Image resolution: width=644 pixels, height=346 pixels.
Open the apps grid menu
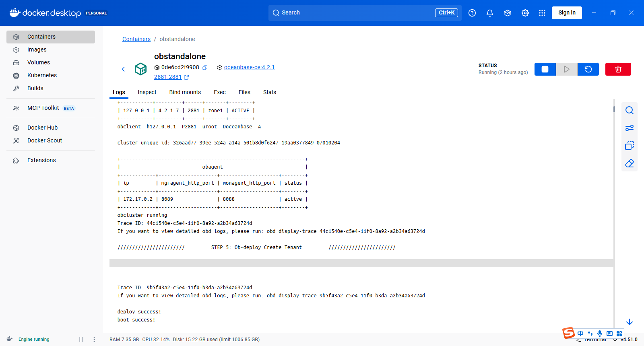coord(542,13)
